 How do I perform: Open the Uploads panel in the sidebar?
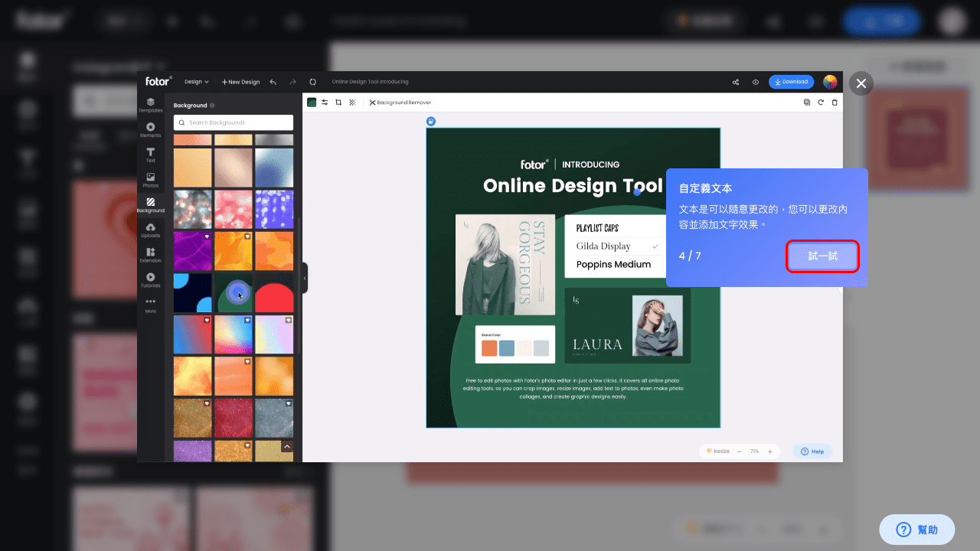click(x=150, y=230)
